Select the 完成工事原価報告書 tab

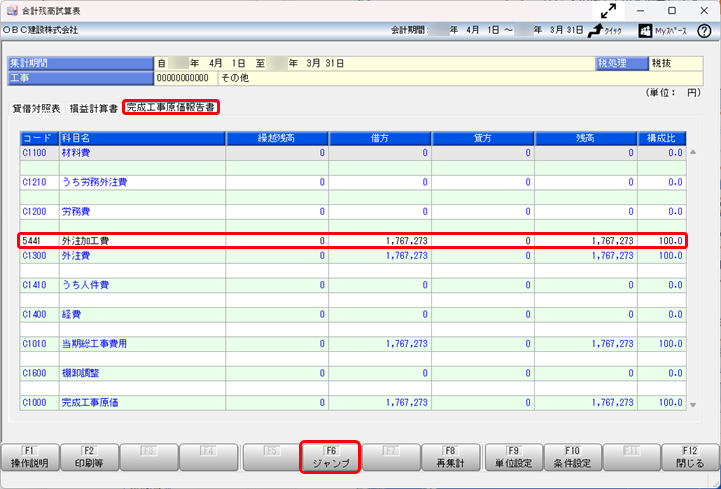[x=171, y=107]
